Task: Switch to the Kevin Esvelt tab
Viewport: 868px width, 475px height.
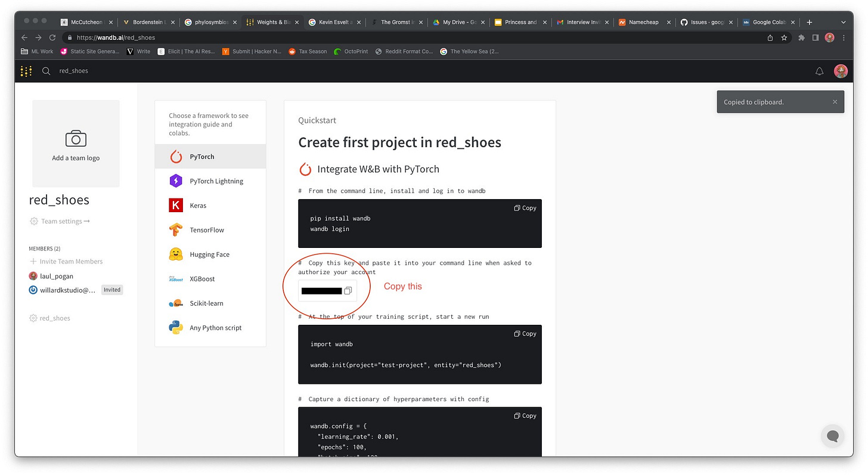Action: [x=334, y=22]
